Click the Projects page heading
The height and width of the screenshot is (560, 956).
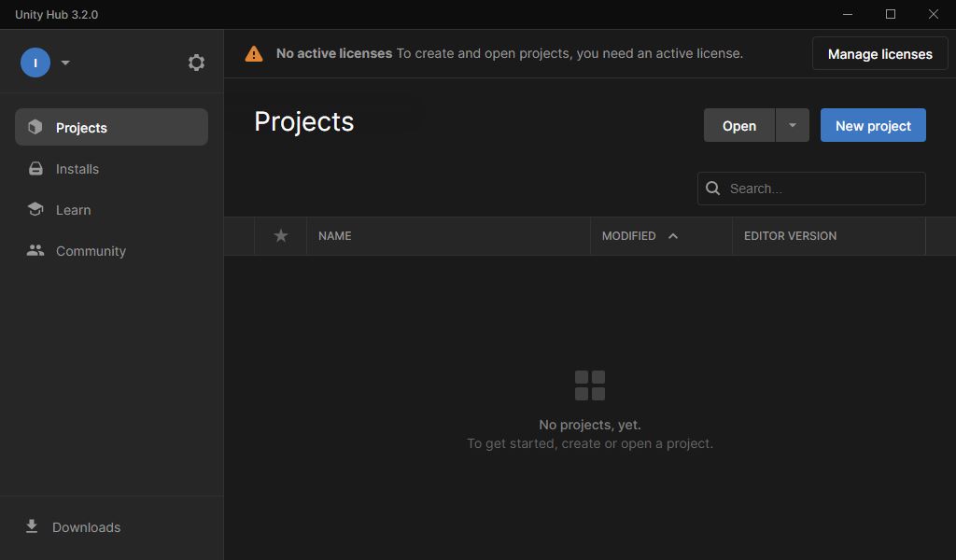303,121
